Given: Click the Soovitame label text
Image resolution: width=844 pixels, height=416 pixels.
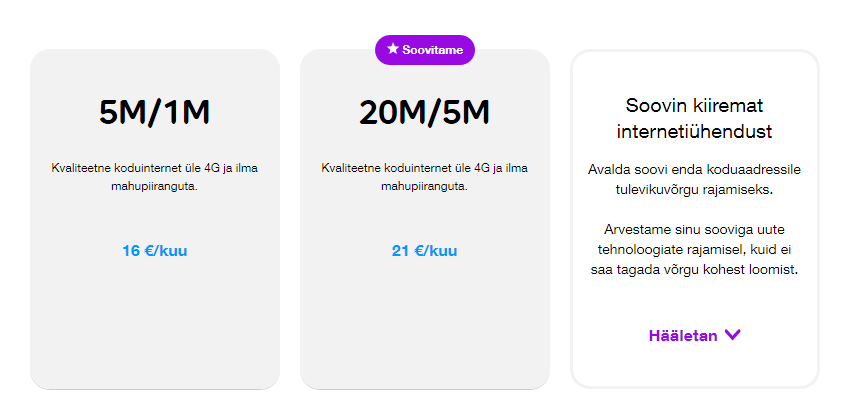Looking at the screenshot, I should point(432,50).
